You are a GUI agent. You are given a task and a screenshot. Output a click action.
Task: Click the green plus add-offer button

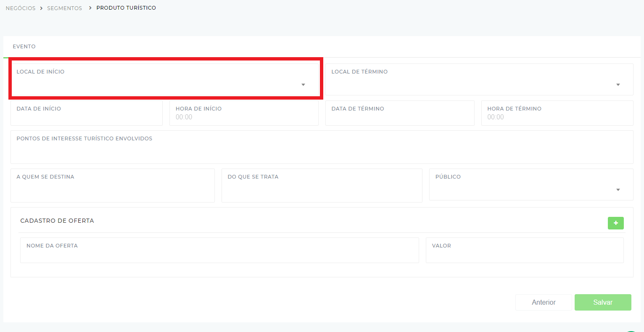(x=615, y=223)
